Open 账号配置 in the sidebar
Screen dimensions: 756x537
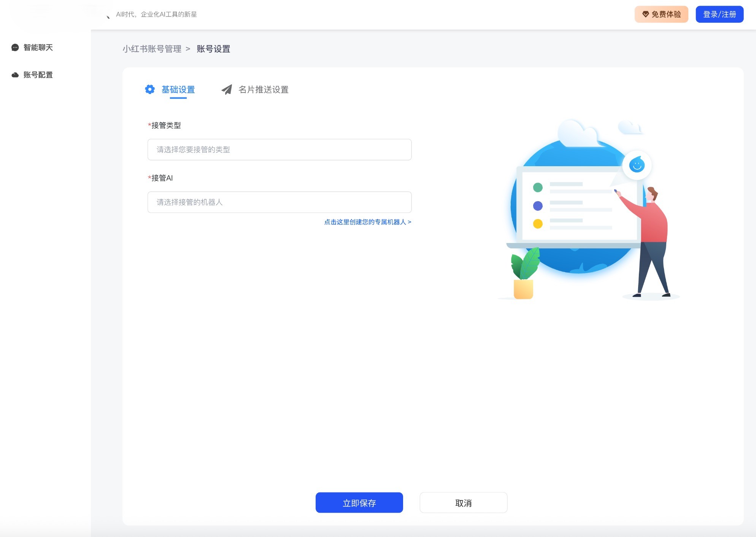pyautogui.click(x=38, y=75)
